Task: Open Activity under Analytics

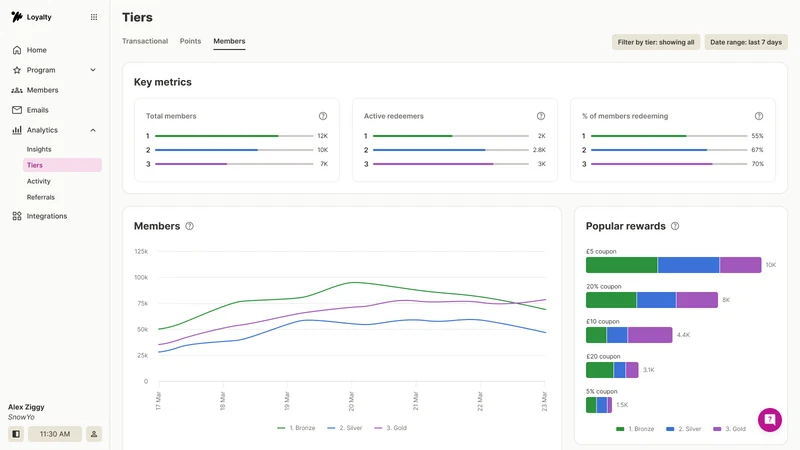Action: tap(38, 181)
